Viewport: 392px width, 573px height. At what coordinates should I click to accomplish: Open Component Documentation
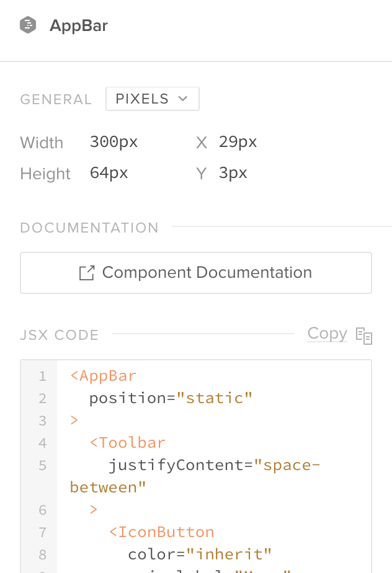tap(196, 273)
